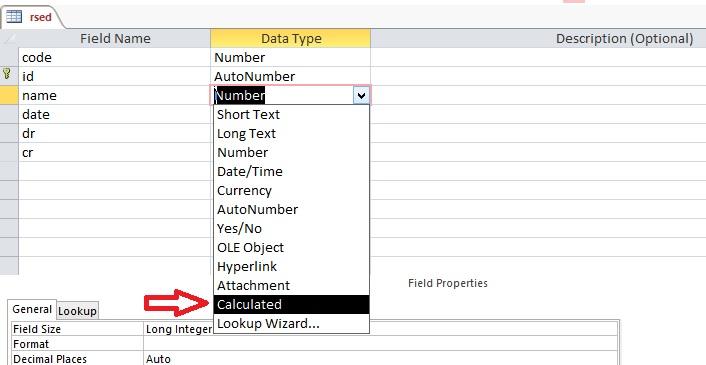Choose Hyperlink data type
This screenshot has width=706, height=365.
coord(291,266)
